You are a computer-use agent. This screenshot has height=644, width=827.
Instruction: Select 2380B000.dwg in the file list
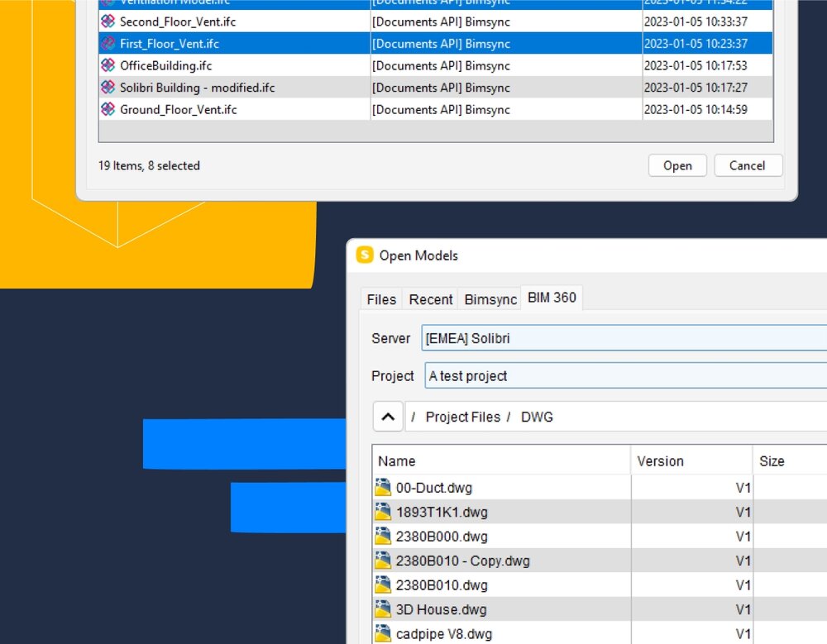click(600, 536)
